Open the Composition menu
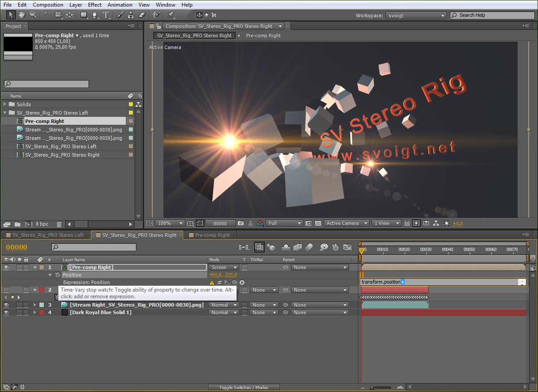Screen dimensions: 538x392 click(48, 5)
